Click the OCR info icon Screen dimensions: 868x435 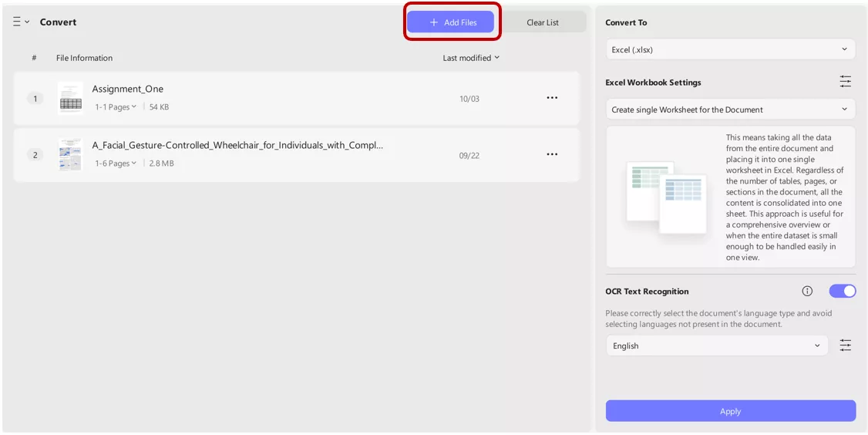pyautogui.click(x=807, y=291)
